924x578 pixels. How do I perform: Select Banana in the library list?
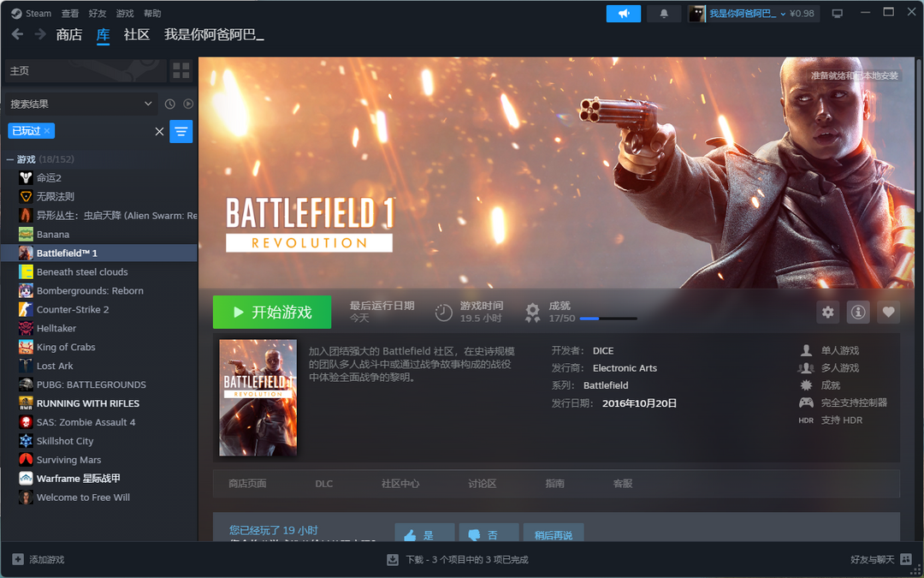[99, 234]
